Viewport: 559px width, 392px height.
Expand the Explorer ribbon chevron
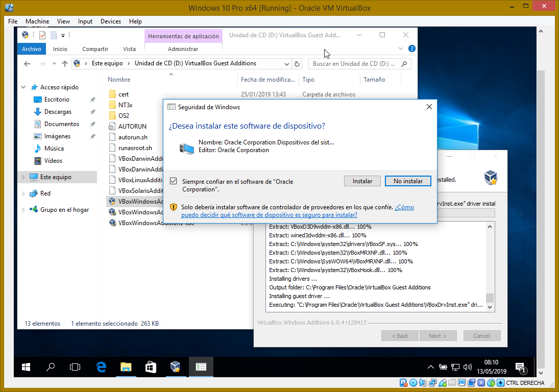401,48
